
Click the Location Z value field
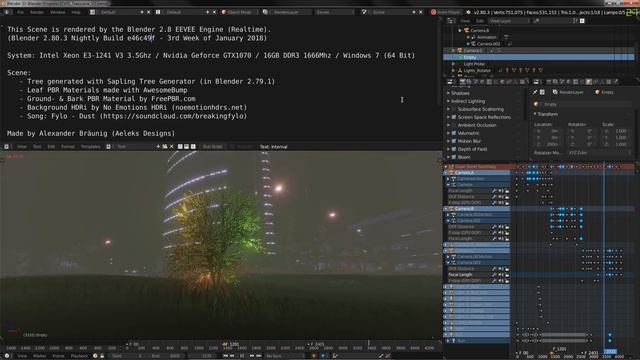pyautogui.click(x=547, y=144)
